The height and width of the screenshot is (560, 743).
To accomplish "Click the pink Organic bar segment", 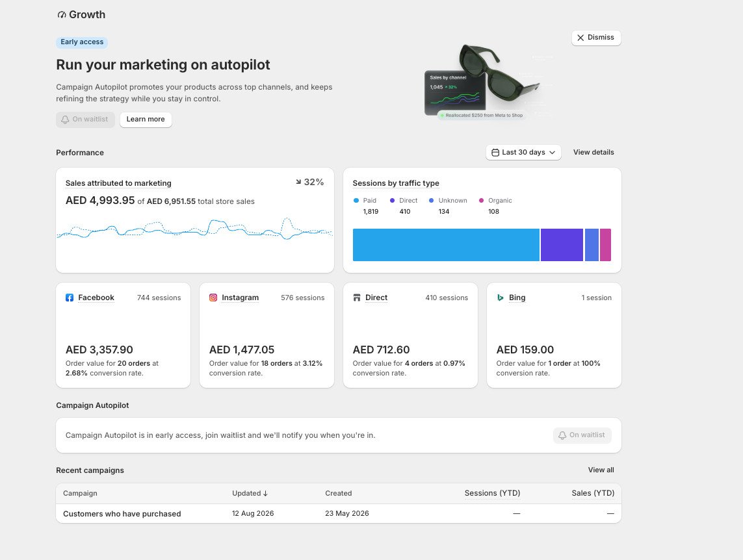I will click(x=605, y=245).
